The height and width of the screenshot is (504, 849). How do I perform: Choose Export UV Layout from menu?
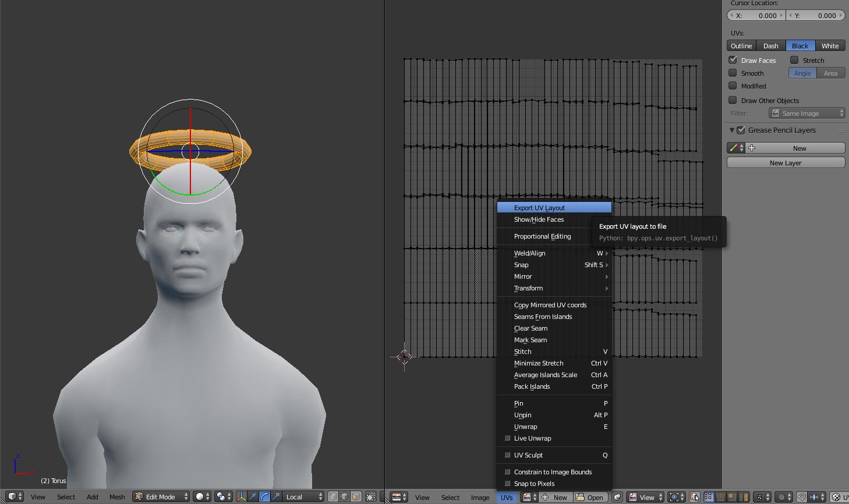click(539, 208)
